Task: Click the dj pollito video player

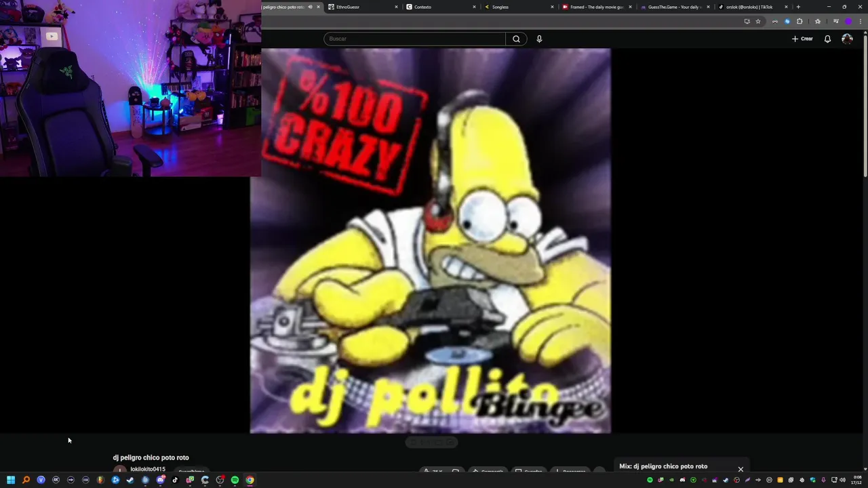Action: 431,241
